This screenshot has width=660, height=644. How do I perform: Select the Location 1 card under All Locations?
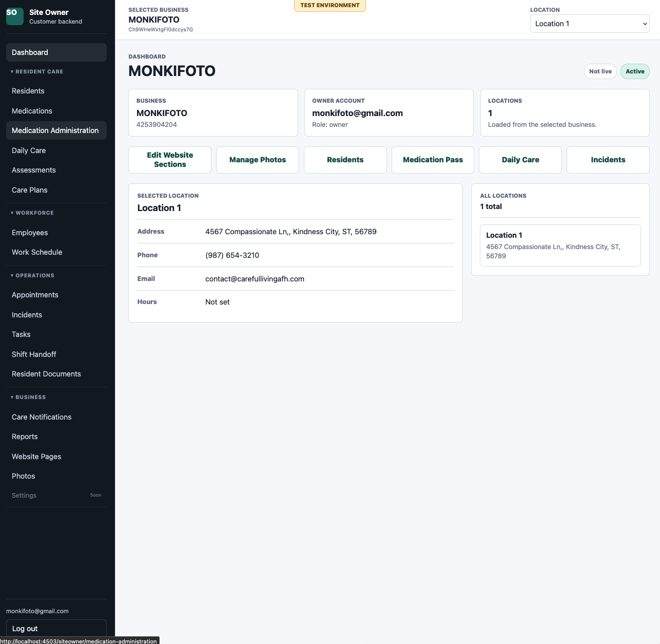pyautogui.click(x=560, y=245)
